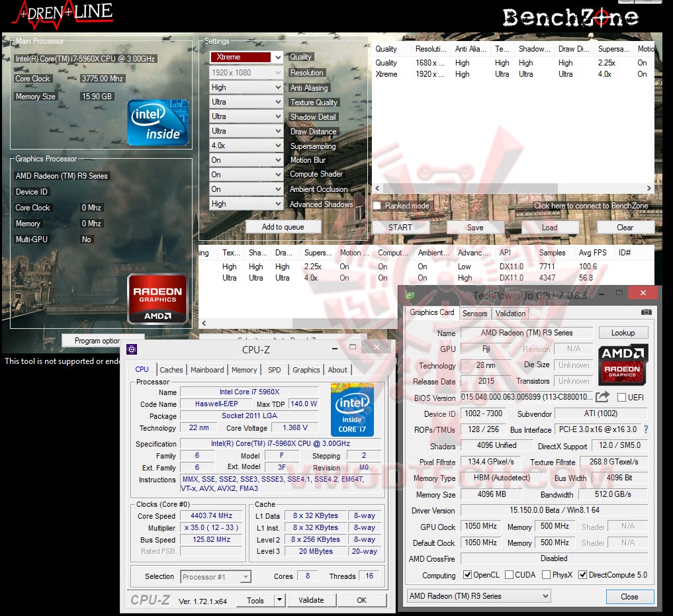
Task: Click left arrow of queue list scrollbar
Action: point(377,188)
